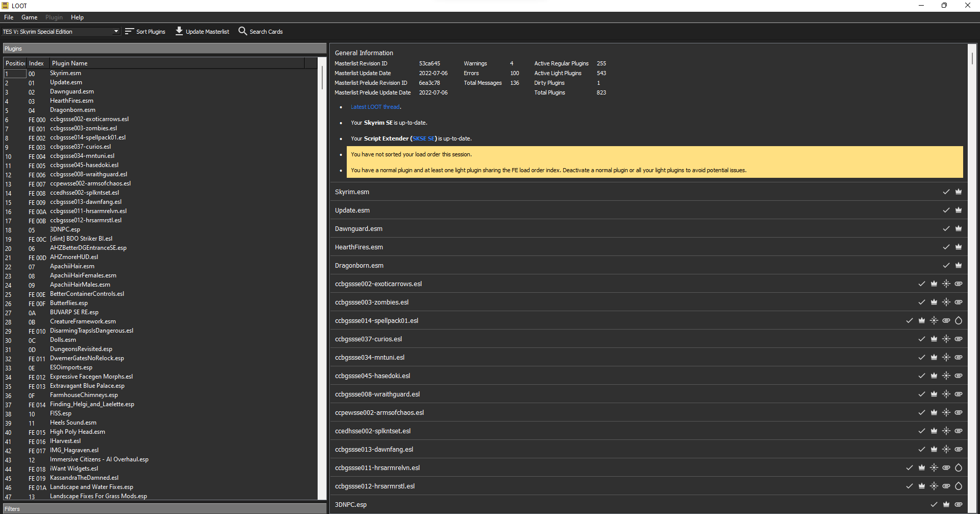Click the light plugin icon on ccbgssse014-spellpack01.esl card
The image size is (980, 514).
point(934,320)
